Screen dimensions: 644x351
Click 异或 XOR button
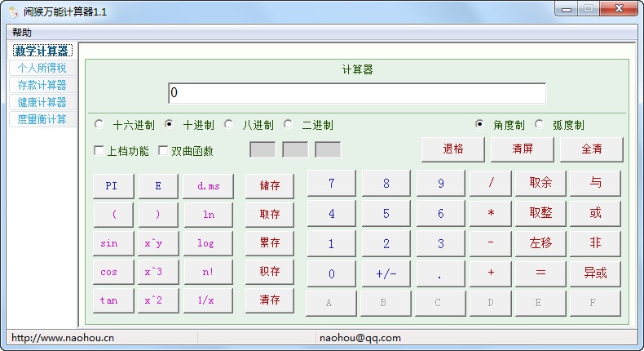[595, 273]
